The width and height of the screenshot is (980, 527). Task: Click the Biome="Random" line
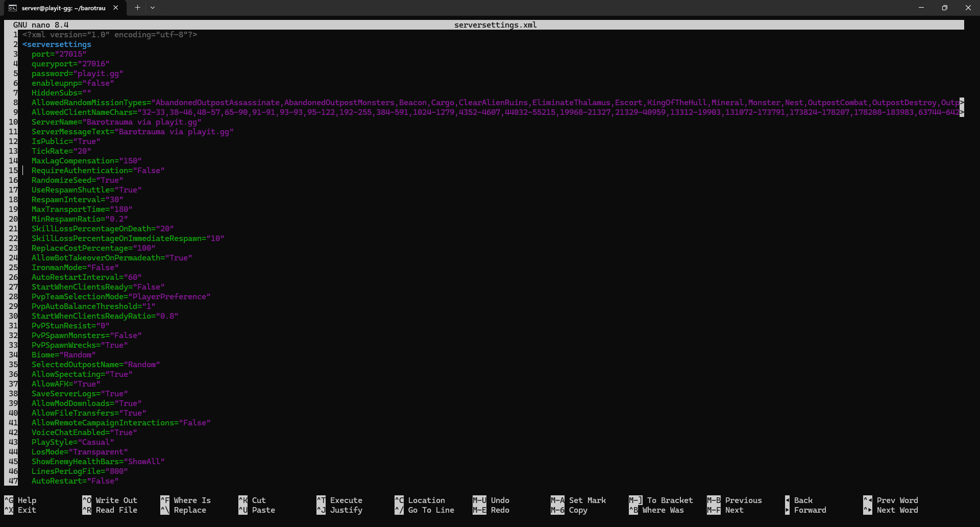[64, 355]
